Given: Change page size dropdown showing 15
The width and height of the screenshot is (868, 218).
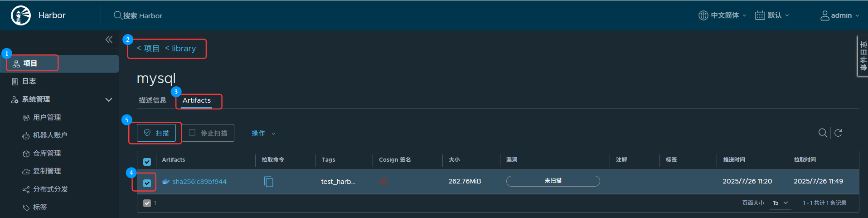Looking at the screenshot, I should click(781, 203).
